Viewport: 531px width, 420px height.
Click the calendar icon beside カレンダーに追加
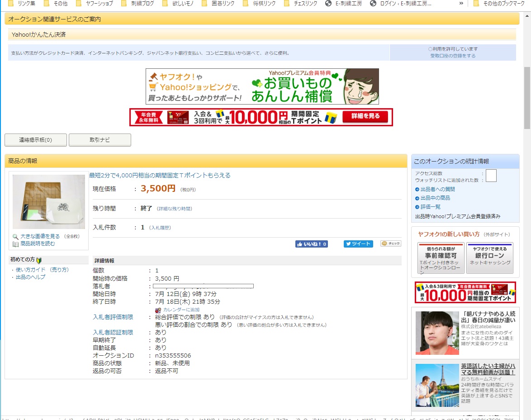click(x=158, y=310)
